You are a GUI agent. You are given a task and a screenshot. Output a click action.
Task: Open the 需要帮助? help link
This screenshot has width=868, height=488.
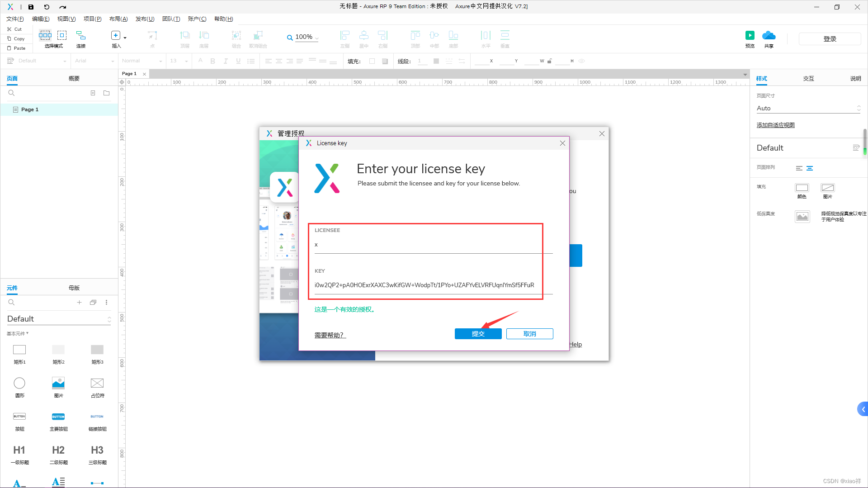(x=330, y=335)
